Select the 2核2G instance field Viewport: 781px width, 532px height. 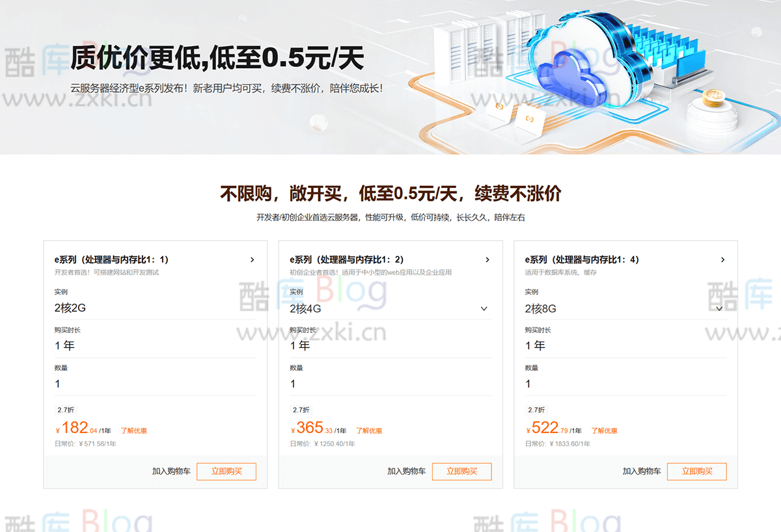155,309
